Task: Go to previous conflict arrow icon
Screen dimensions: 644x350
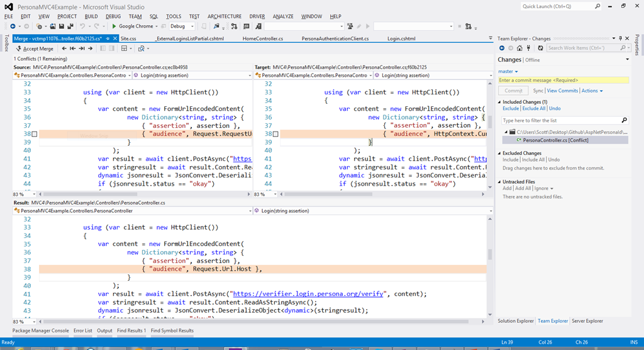Action: point(64,48)
